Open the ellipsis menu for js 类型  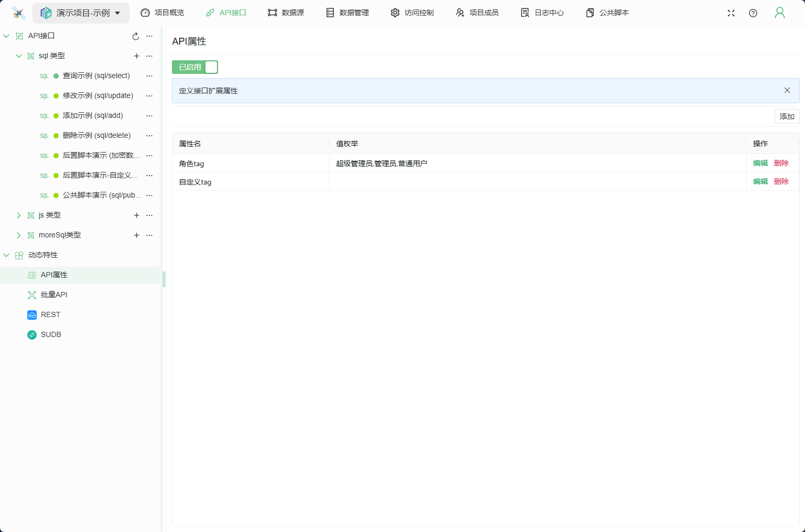coord(149,215)
